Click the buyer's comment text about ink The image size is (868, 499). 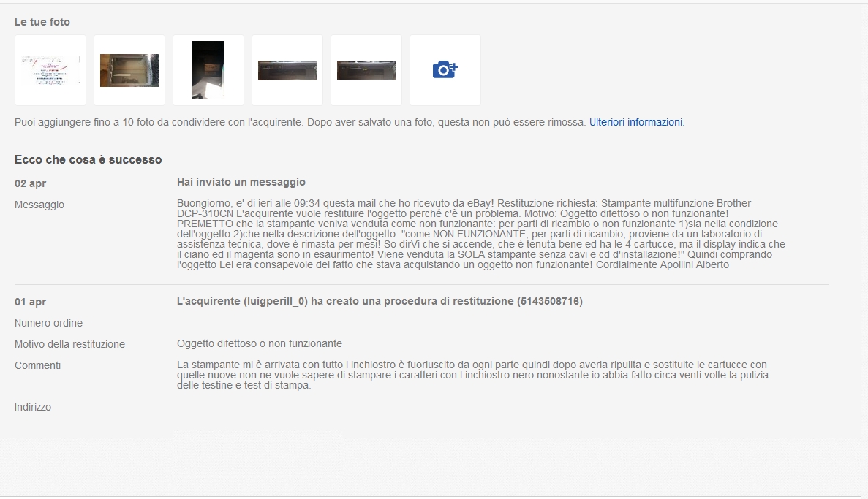coord(472,375)
